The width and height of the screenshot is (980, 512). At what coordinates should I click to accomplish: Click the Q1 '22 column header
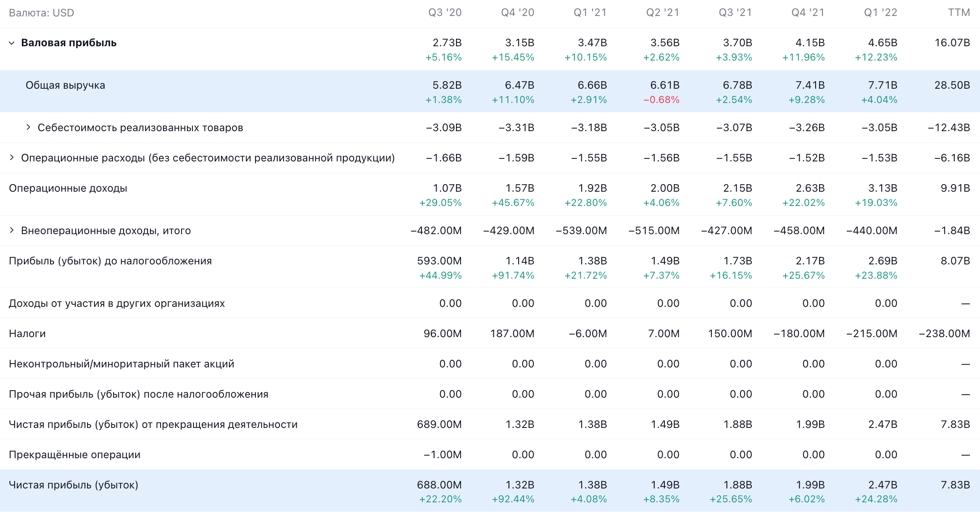click(881, 13)
